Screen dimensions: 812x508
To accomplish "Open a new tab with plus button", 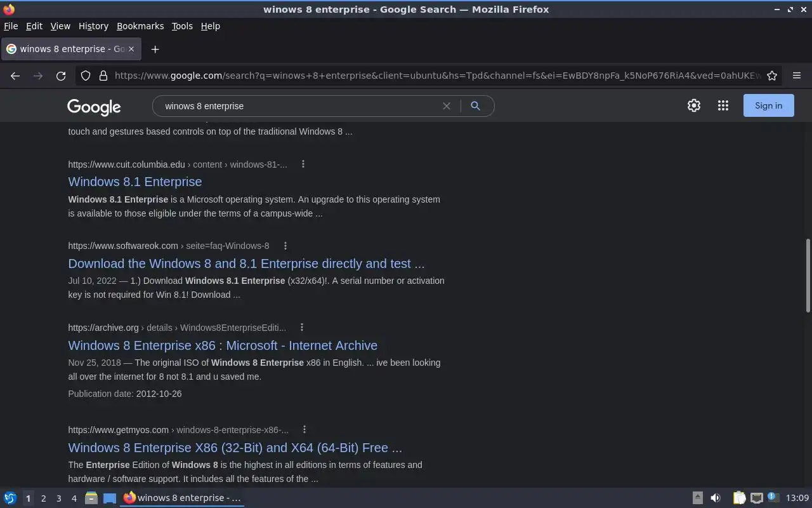I will pos(155,49).
